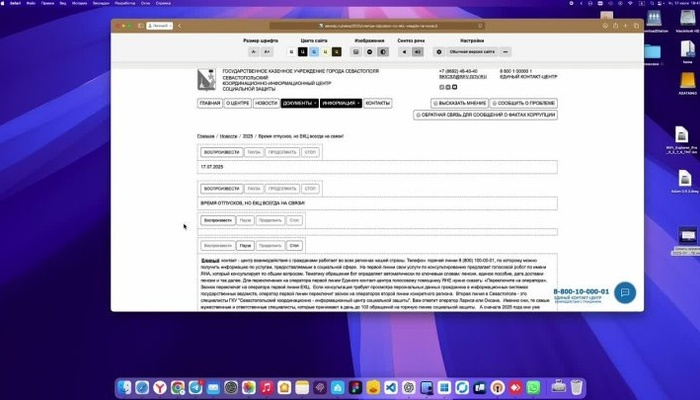Click СТОП in the date block controls
The width and height of the screenshot is (700, 400).
coord(310,152)
